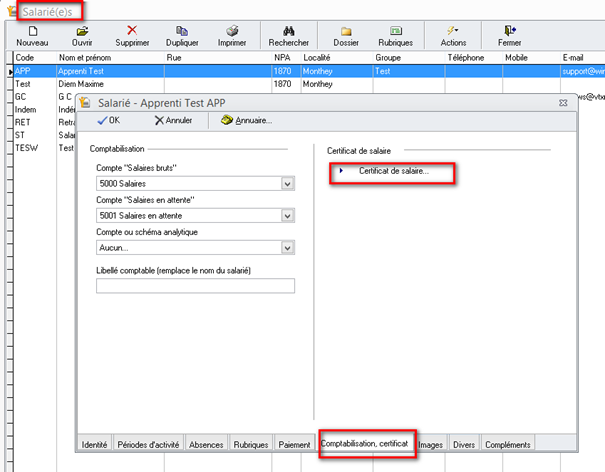
Task: Click the Supprimer red cross icon
Action: pyautogui.click(x=132, y=31)
